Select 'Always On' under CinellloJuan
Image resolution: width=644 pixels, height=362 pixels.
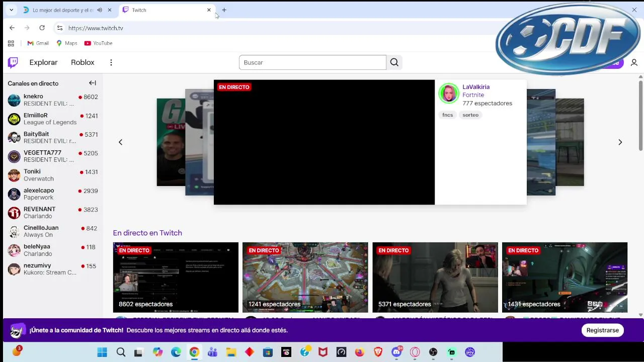(38, 235)
